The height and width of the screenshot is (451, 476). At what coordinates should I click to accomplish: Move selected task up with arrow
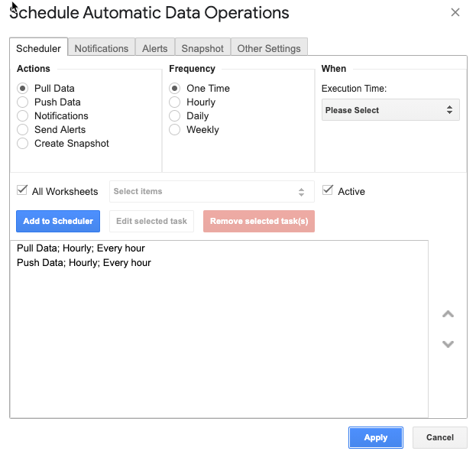[448, 314]
